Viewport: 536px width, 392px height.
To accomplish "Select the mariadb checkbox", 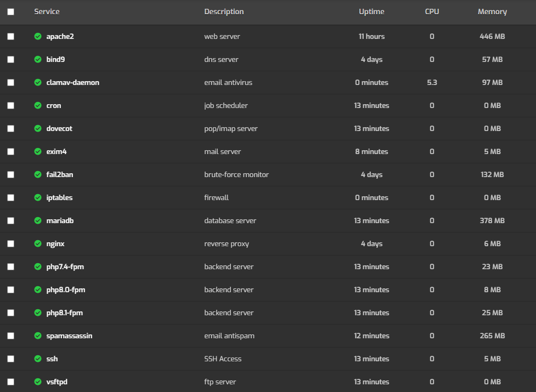I will (x=10, y=221).
